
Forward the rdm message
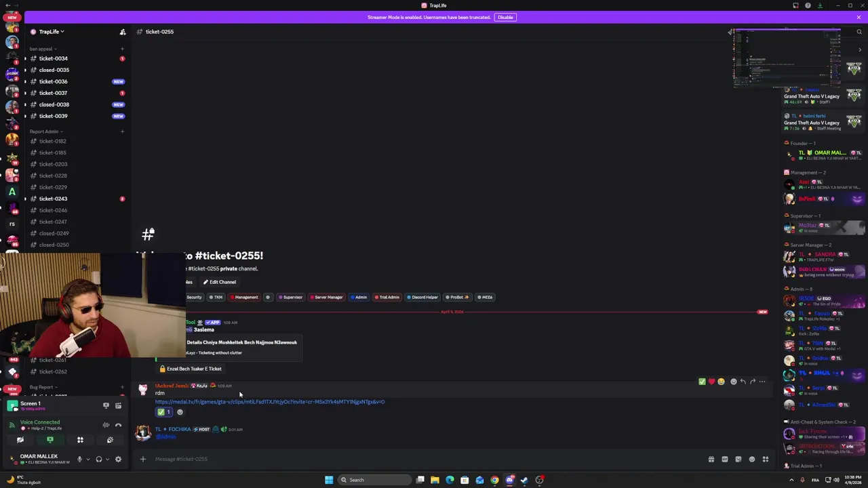click(x=752, y=382)
